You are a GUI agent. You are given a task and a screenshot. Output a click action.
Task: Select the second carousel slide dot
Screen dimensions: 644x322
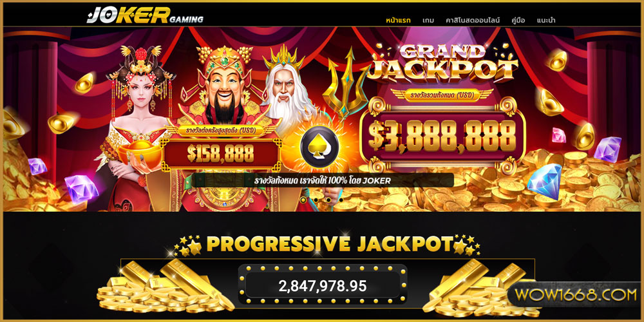316,200
